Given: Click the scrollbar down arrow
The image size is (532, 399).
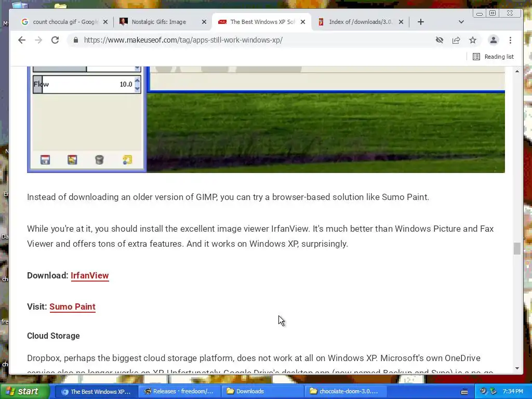Looking at the screenshot, I should click(517, 368).
